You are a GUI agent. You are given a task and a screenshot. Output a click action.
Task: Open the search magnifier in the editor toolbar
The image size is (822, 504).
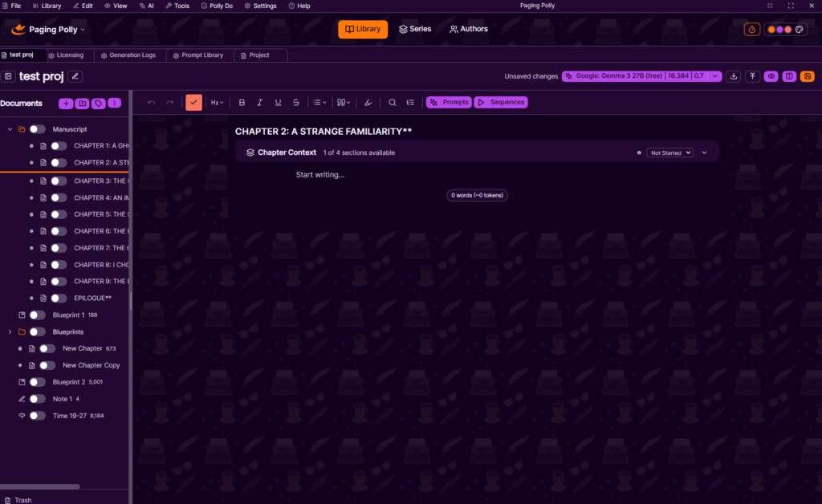pos(391,102)
